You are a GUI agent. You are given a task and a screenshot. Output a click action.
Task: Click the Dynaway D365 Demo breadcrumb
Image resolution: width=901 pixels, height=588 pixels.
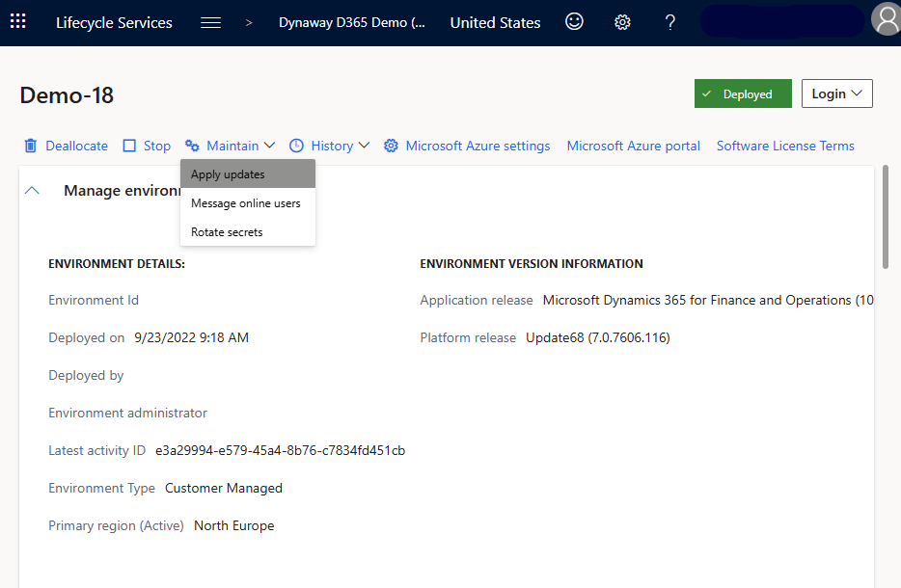coord(351,22)
